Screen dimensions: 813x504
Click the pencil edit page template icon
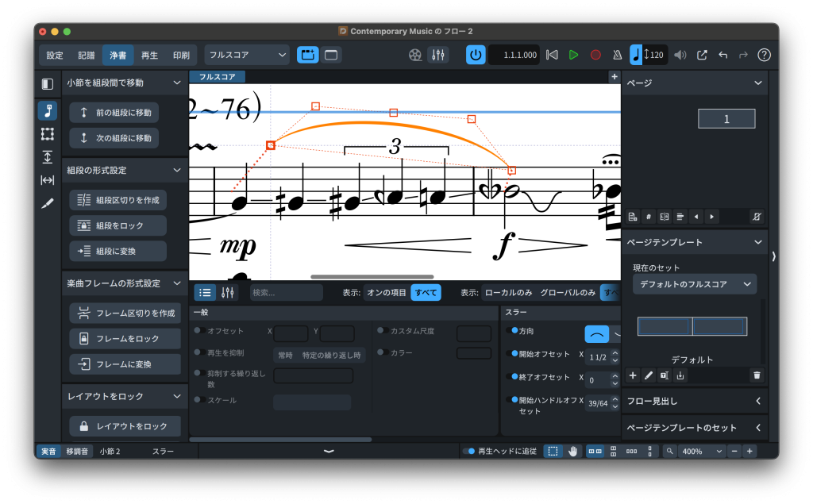648,375
